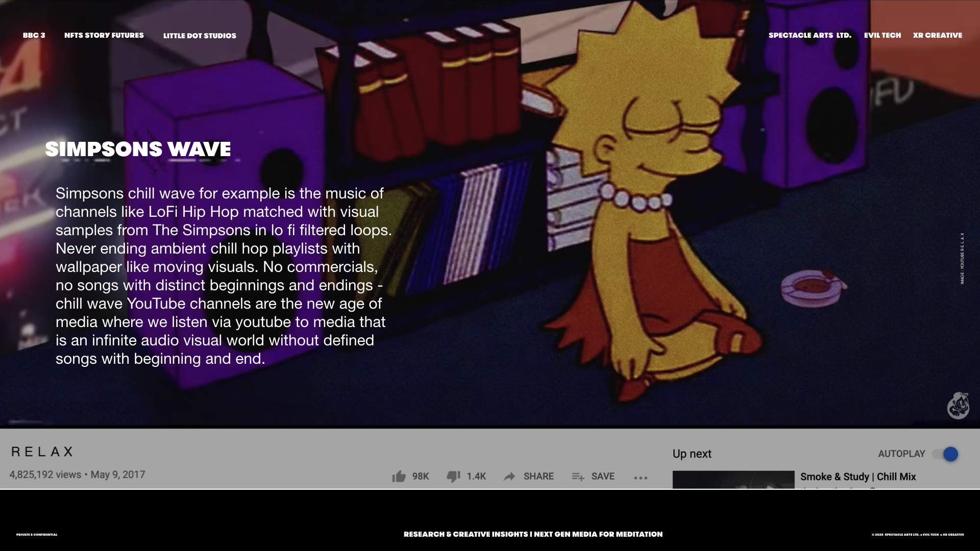
Task: Click the thumbs-down dislike icon
Action: (x=453, y=477)
